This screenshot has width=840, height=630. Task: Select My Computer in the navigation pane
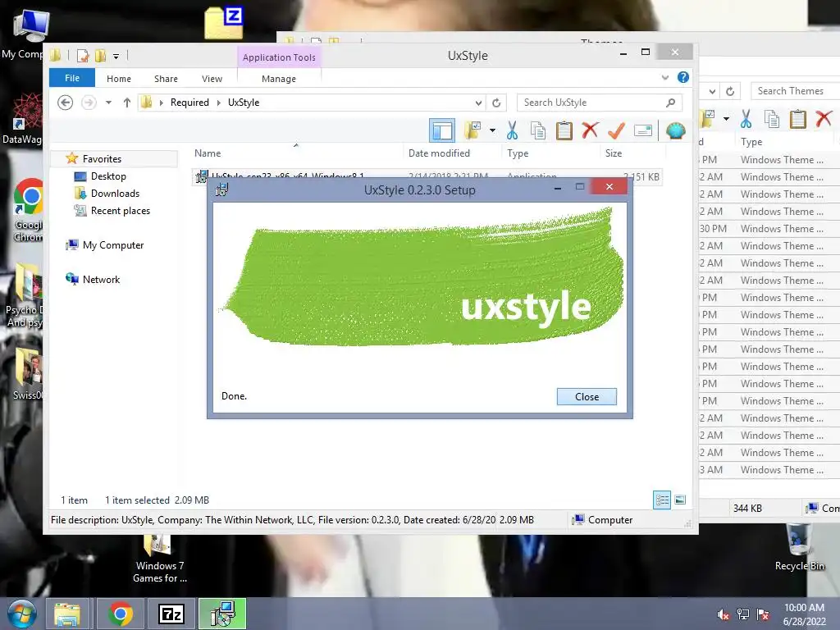(x=113, y=244)
